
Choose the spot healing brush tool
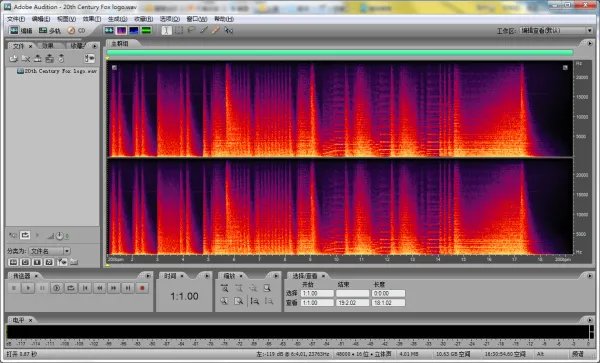(x=216, y=30)
